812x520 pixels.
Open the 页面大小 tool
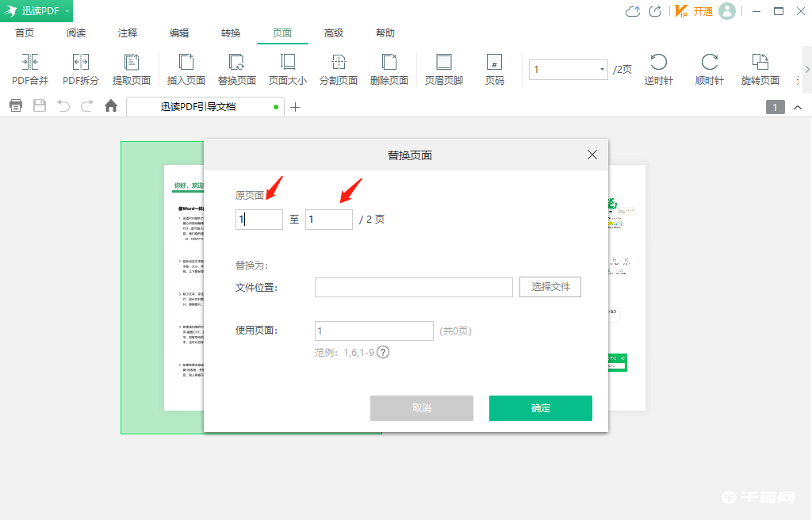[x=287, y=70]
